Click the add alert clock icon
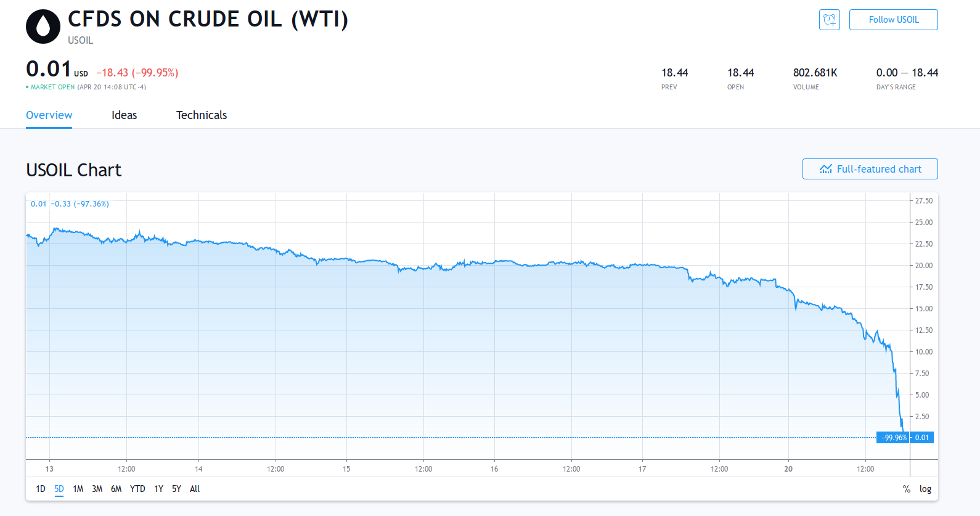 coord(829,20)
